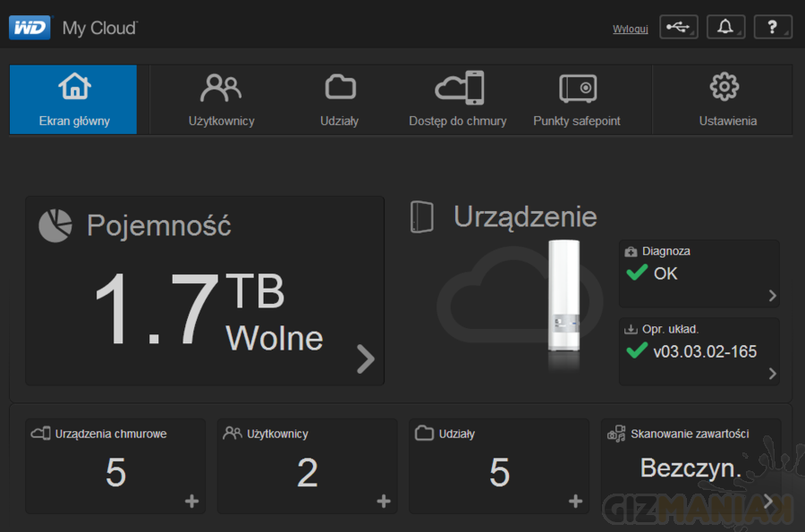Click the Skanowanie zawartości media icon

pos(616,434)
